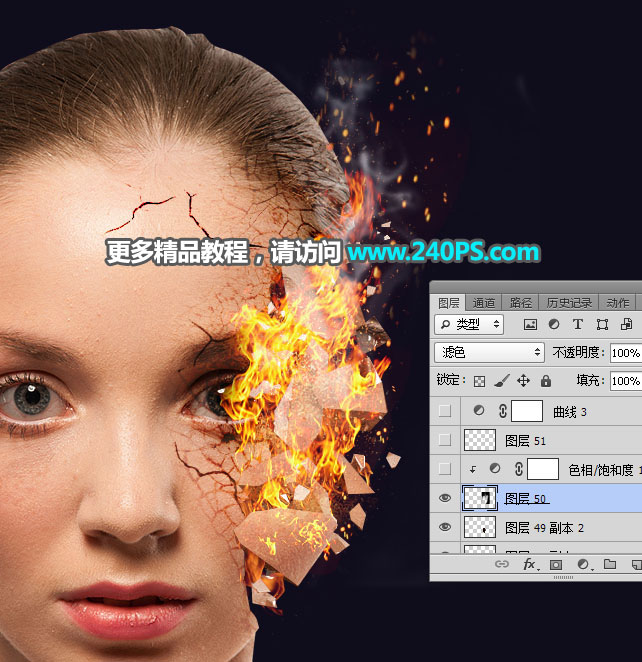The height and width of the screenshot is (662, 642).
Task: Open the 滤色 blend mode dropdown
Action: (x=489, y=353)
